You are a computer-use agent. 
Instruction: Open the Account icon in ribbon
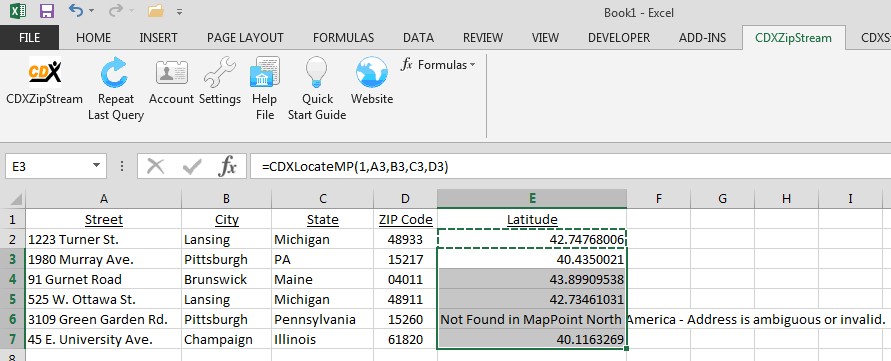point(172,73)
